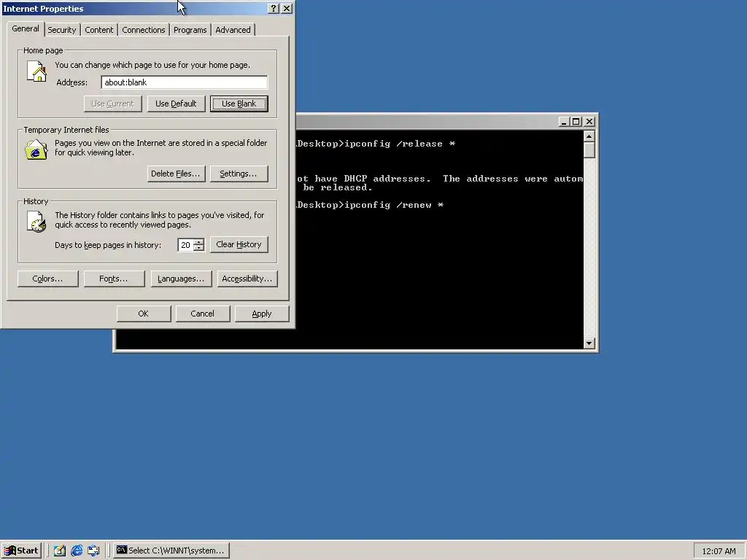Click the ipconfig /renew command text
The width and height of the screenshot is (747, 560).
coord(394,205)
